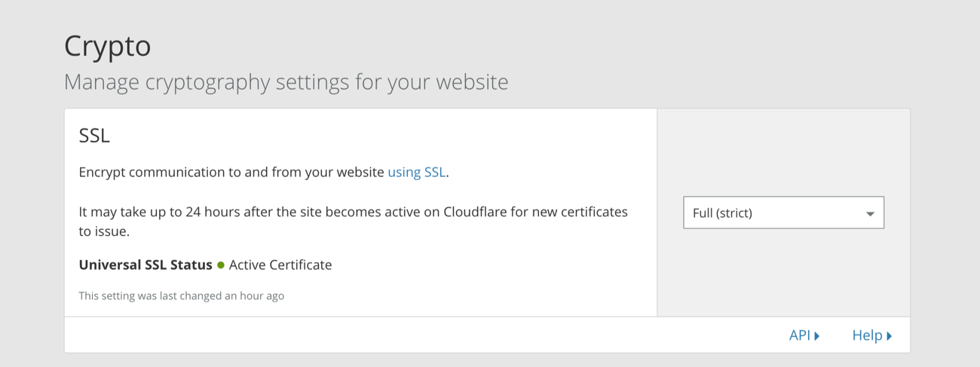Select the SSL card title
The width and height of the screenshot is (980, 367).
pos(94,136)
